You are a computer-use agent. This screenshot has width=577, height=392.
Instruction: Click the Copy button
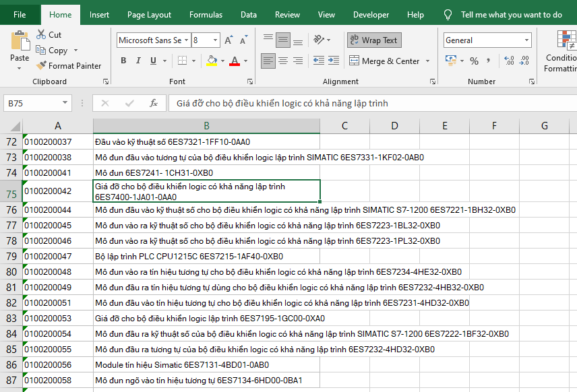tap(53, 51)
